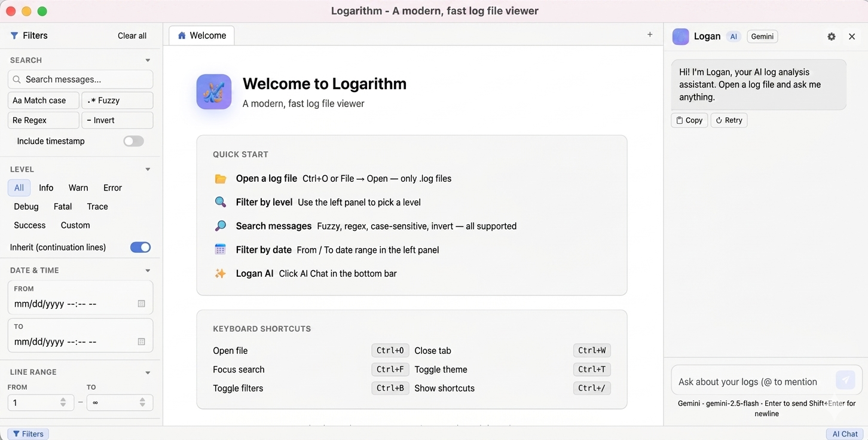Open Logan AI settings gear
The height and width of the screenshot is (440, 868).
(x=832, y=36)
